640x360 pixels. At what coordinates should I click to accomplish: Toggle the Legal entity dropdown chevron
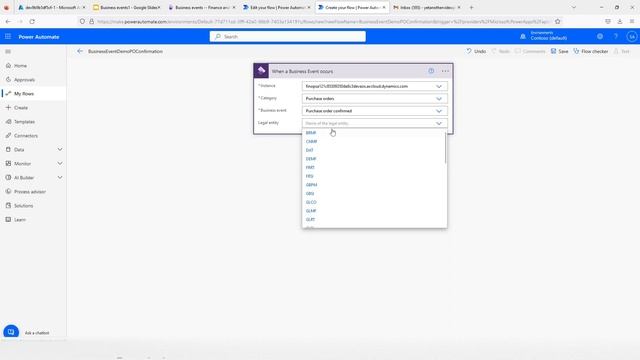coord(439,123)
